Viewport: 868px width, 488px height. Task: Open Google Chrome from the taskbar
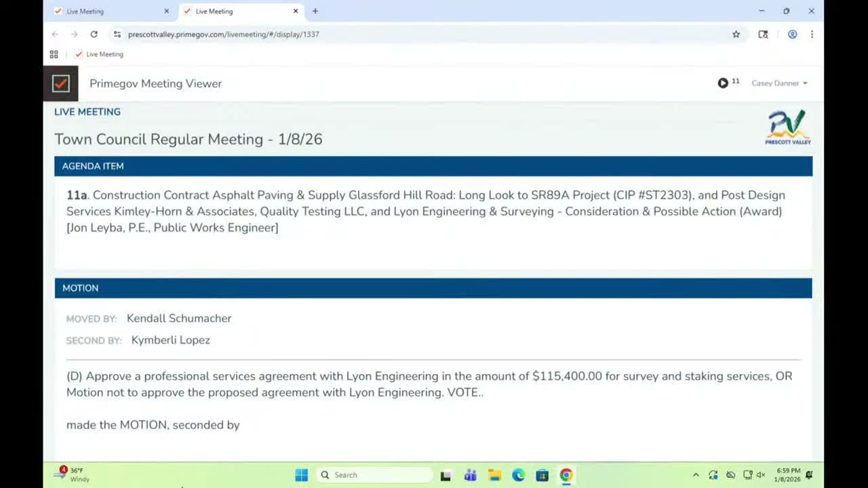click(x=566, y=475)
